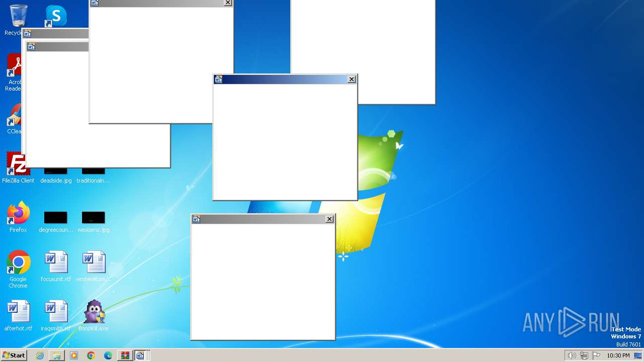Open the volume speaker tray icon
Screen dimensions: 644x362
pyautogui.click(x=572, y=355)
